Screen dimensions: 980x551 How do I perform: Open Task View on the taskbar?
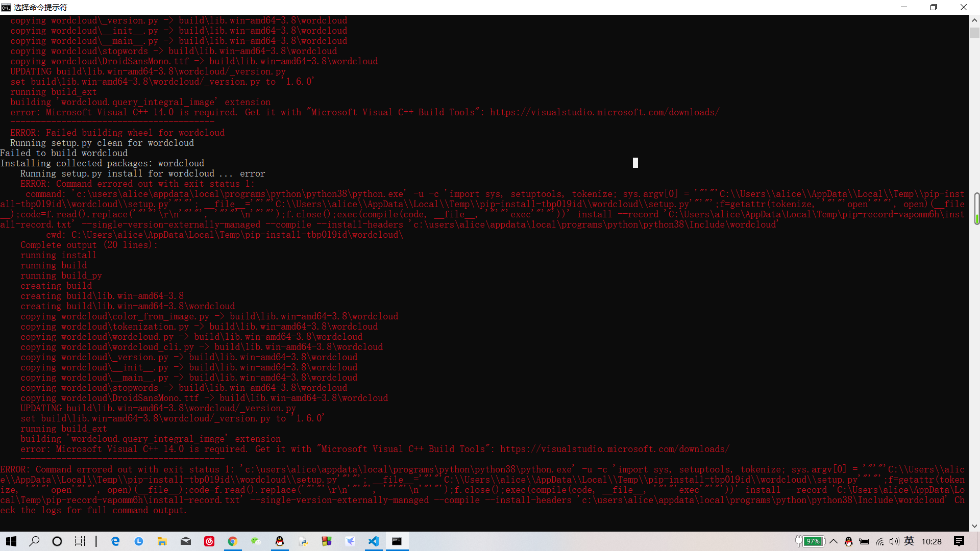tap(80, 541)
